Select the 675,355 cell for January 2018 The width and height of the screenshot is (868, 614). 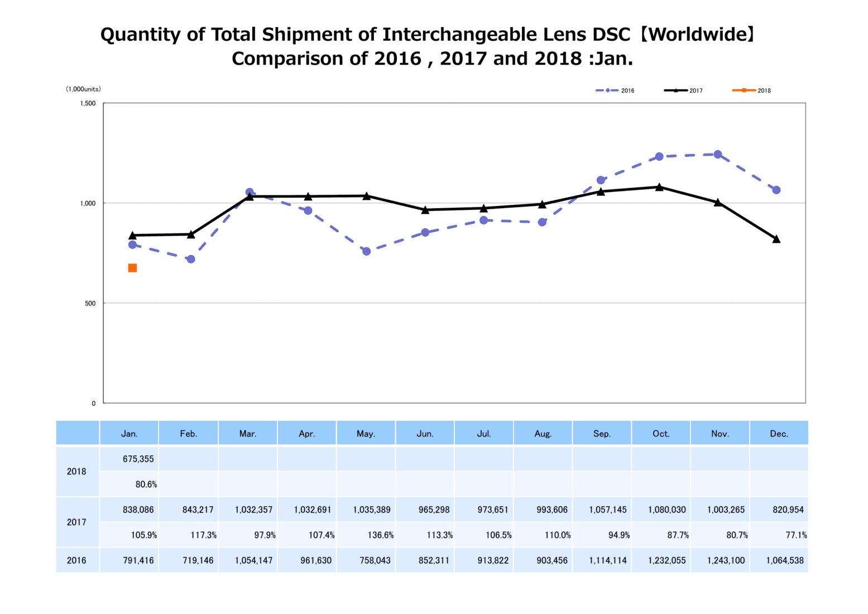click(138, 459)
